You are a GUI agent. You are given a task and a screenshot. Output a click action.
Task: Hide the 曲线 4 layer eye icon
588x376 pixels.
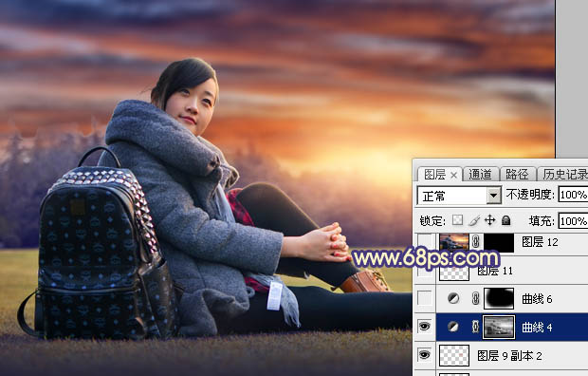[x=425, y=327]
